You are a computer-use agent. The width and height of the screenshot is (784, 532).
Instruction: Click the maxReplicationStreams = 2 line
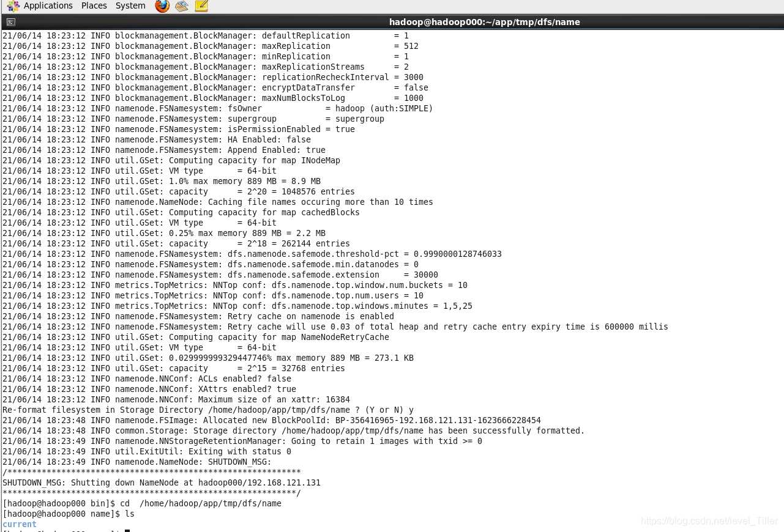(206, 67)
